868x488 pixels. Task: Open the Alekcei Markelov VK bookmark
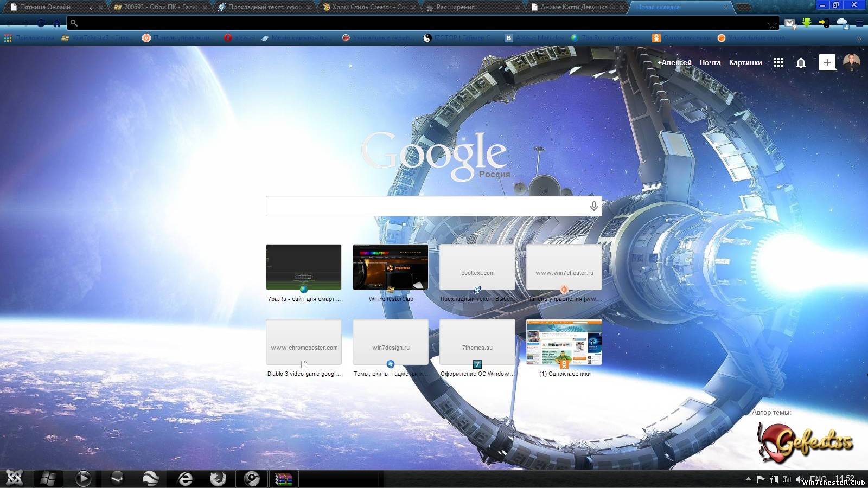pyautogui.click(x=535, y=38)
